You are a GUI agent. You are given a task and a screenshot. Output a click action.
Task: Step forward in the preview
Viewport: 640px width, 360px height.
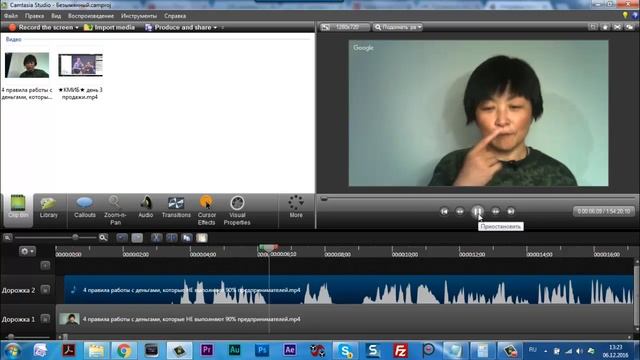coord(495,211)
